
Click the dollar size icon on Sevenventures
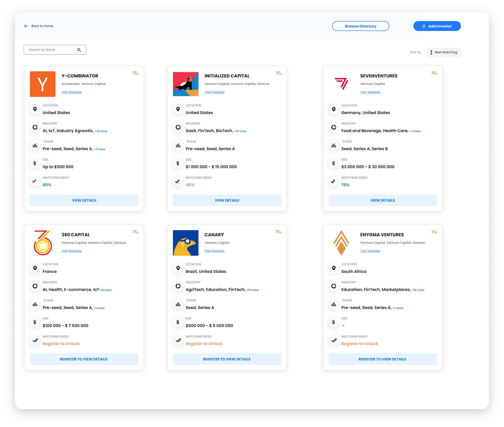[x=334, y=163]
